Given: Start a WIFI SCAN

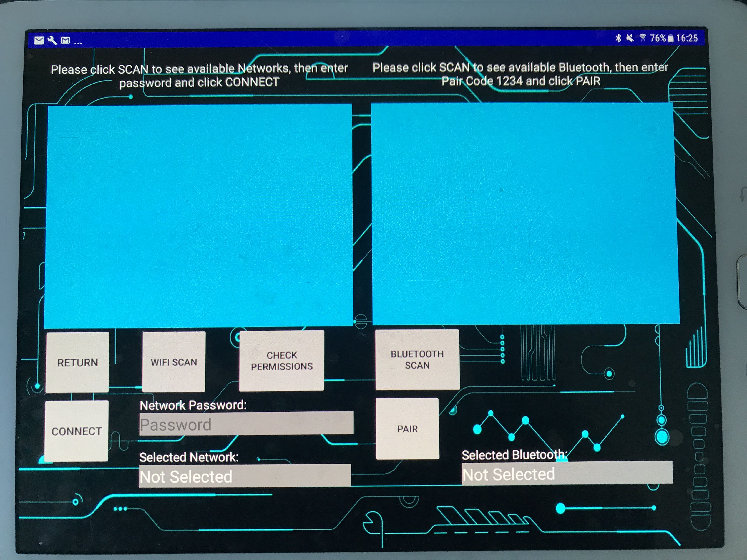Looking at the screenshot, I should pyautogui.click(x=174, y=362).
